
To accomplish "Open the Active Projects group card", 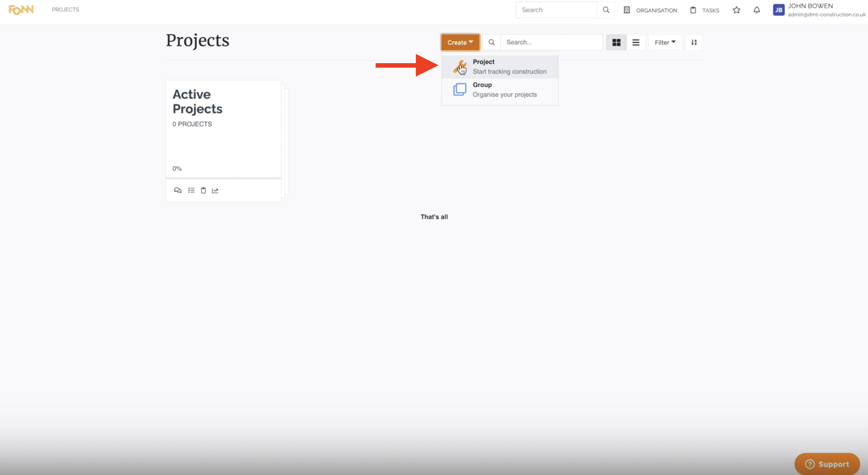I will [x=224, y=141].
